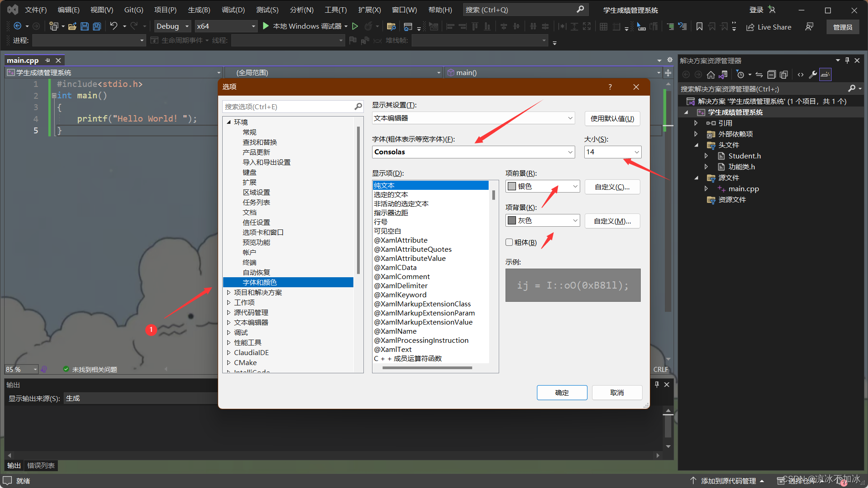Click magnifier icon in Options search box
This screenshot has height=488, width=868.
(358, 107)
